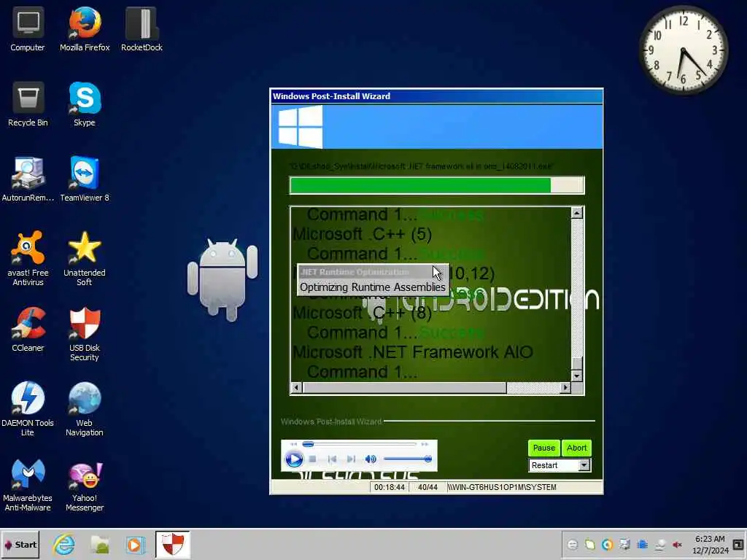Open Internet Explorer from the taskbar
Viewport: 747px width, 560px height.
(x=64, y=545)
